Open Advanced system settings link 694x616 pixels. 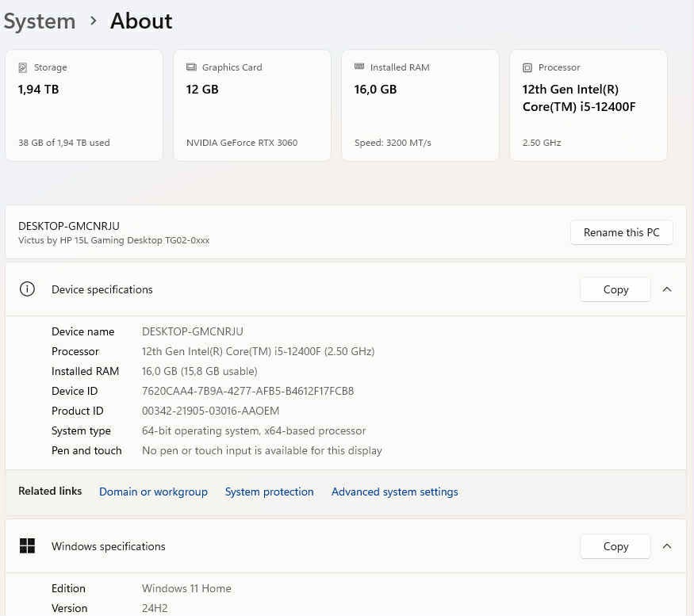point(394,492)
